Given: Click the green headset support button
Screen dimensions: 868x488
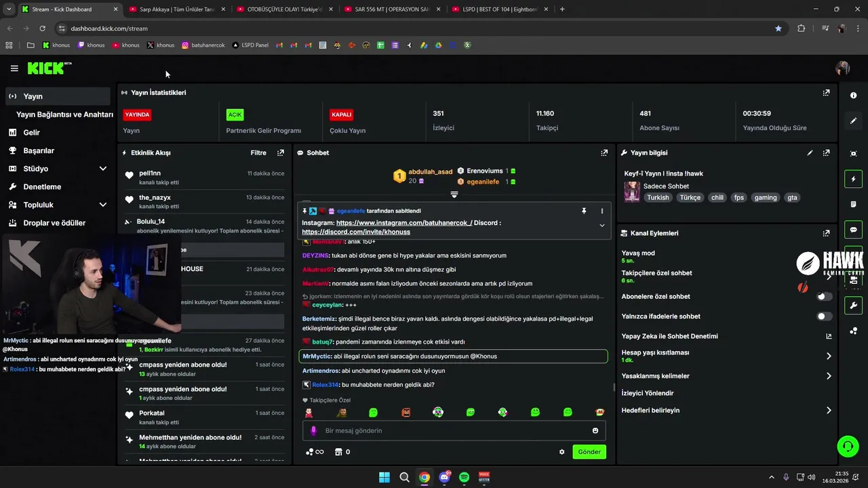Looking at the screenshot, I should coord(848,446).
